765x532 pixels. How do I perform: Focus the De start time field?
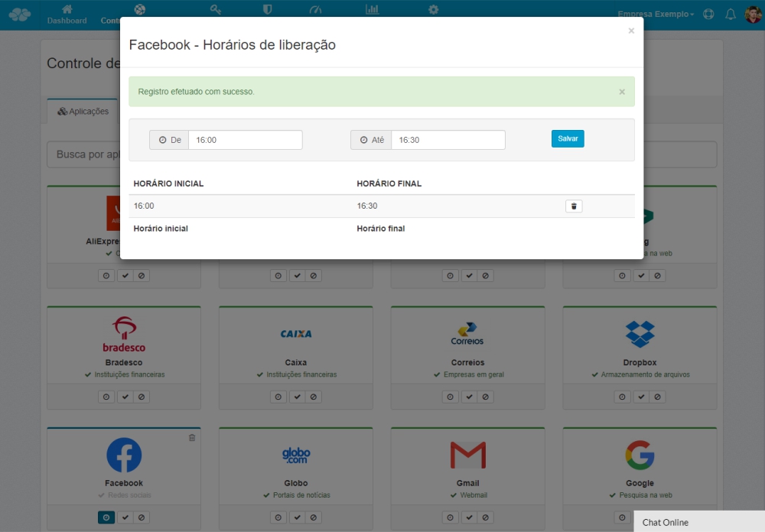(246, 140)
